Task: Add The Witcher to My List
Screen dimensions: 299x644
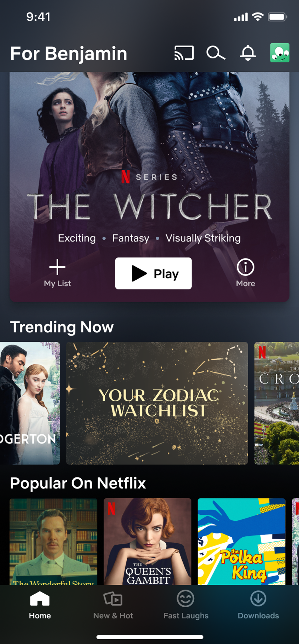Action: coord(57,273)
